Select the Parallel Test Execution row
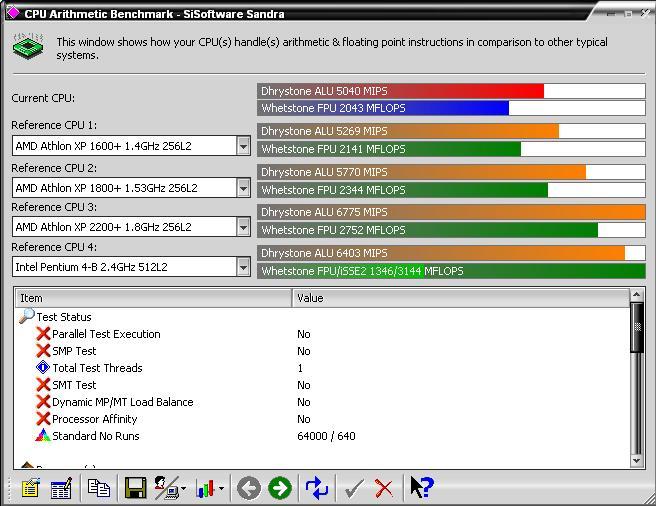The height and width of the screenshot is (506, 656). pos(105,334)
